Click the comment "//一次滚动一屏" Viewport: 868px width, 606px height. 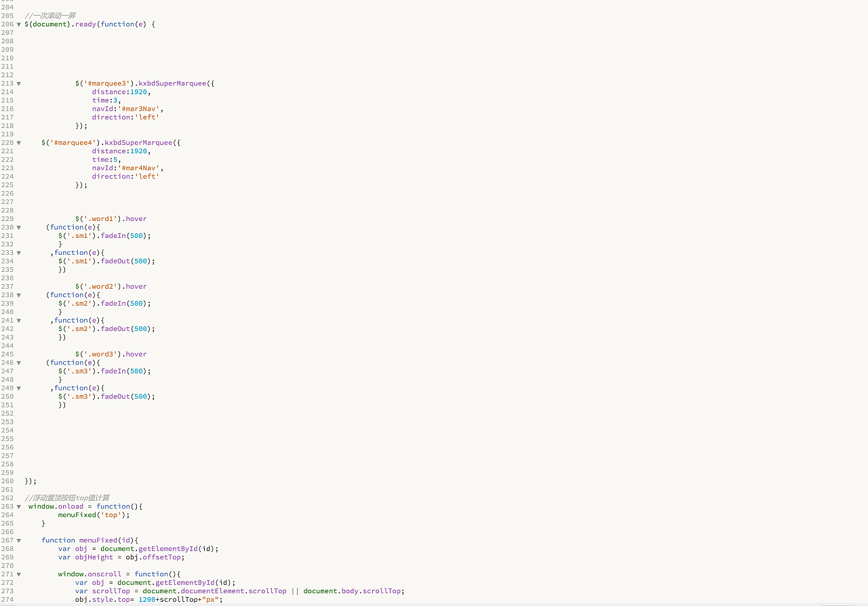(x=50, y=16)
